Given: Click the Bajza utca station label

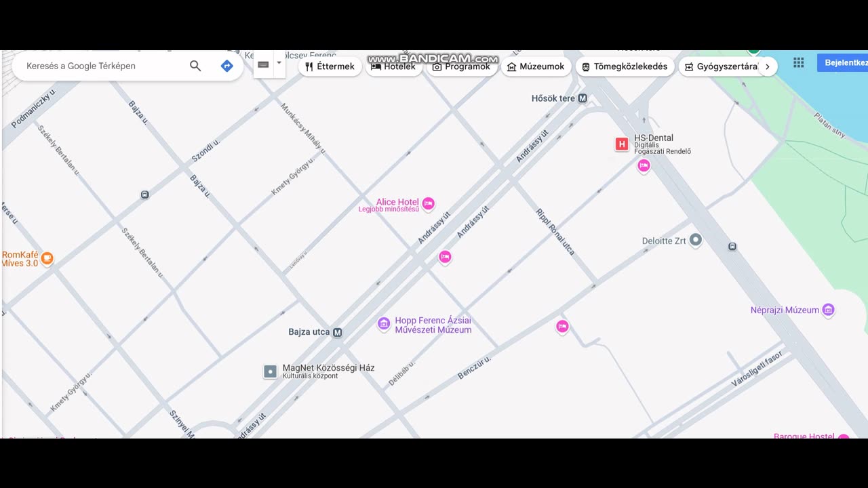Looking at the screenshot, I should [309, 332].
